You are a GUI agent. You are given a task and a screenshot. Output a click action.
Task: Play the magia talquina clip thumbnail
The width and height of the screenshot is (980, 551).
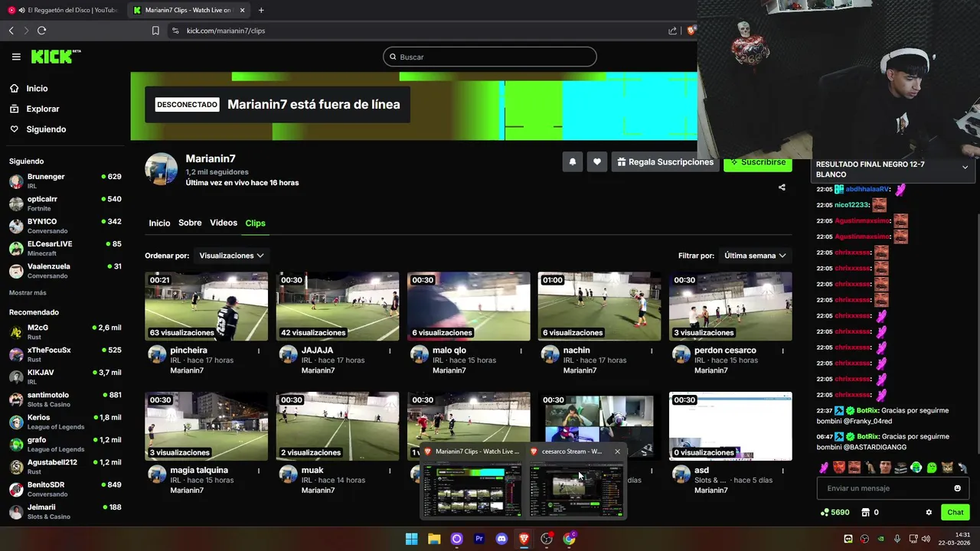click(x=207, y=426)
